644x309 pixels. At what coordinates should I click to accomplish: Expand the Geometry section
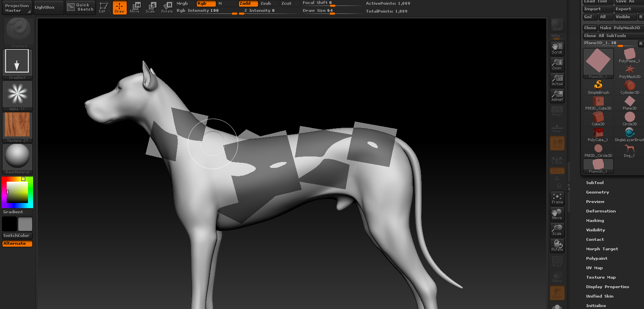pyautogui.click(x=597, y=192)
